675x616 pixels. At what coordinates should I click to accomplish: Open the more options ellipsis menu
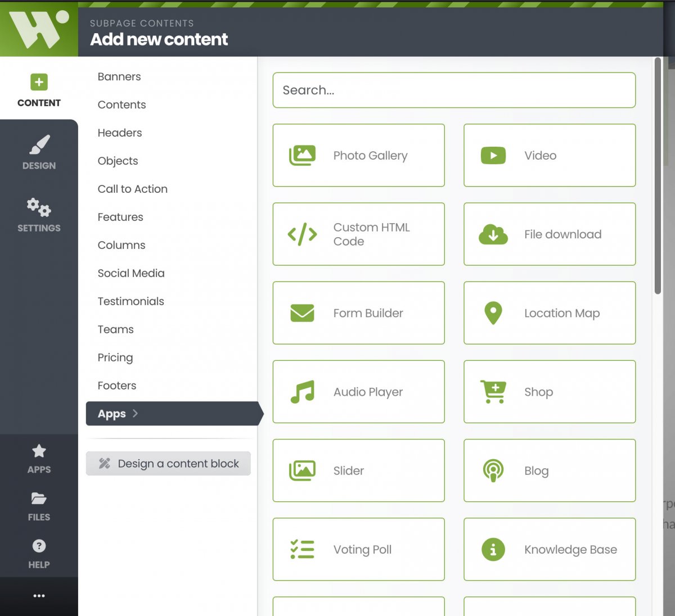coord(39,596)
